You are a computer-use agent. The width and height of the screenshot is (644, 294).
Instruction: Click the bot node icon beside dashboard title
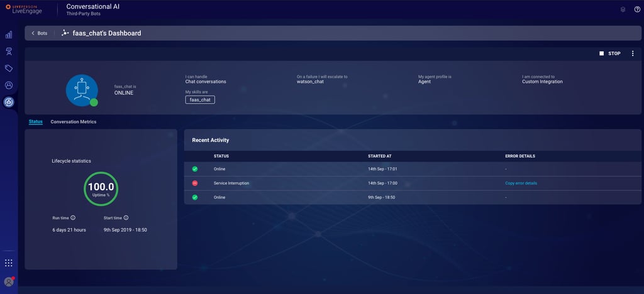click(x=65, y=33)
